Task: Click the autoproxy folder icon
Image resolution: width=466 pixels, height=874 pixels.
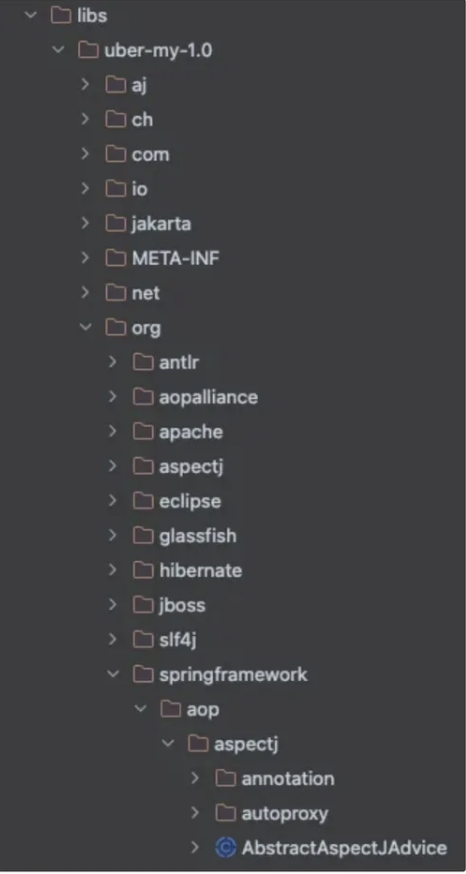Action: [225, 813]
